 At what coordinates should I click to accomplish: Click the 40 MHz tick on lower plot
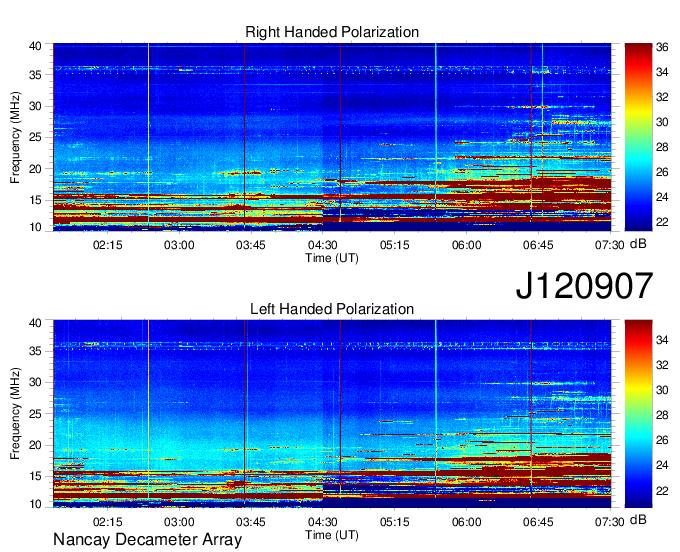click(x=35, y=323)
